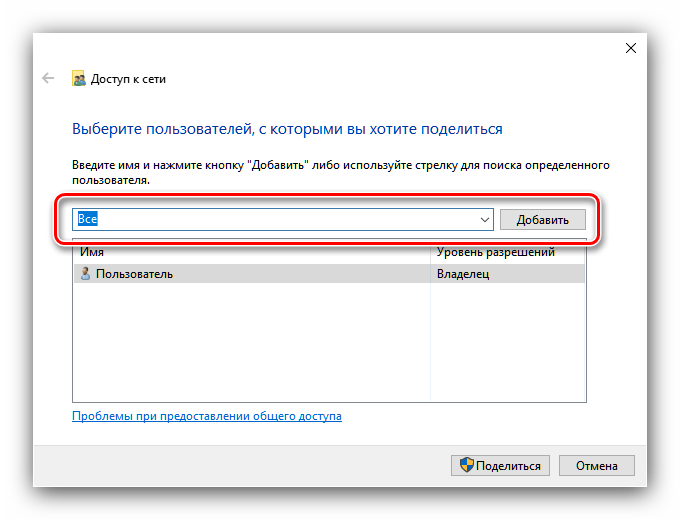Select the Пользователь row in the list
The image size is (680, 520).
coord(329,274)
